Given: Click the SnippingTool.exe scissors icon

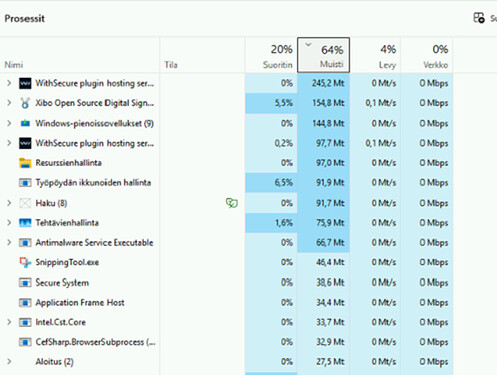Looking at the screenshot, I should 25,262.
